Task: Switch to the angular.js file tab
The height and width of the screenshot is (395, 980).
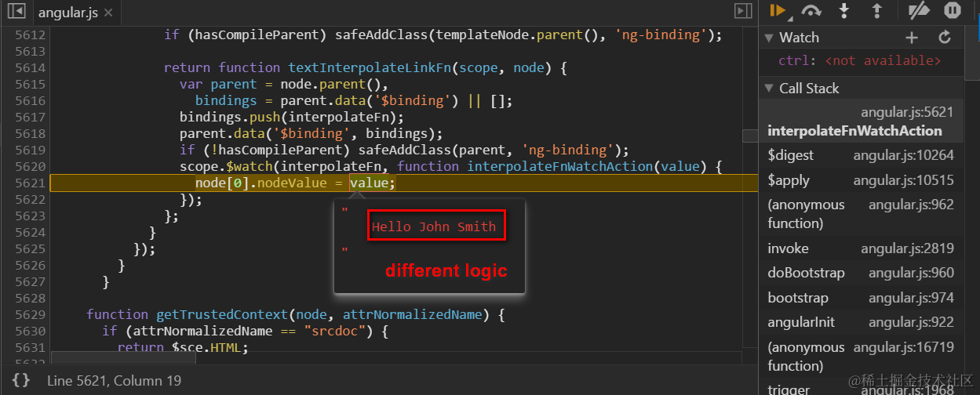Action: [x=67, y=12]
